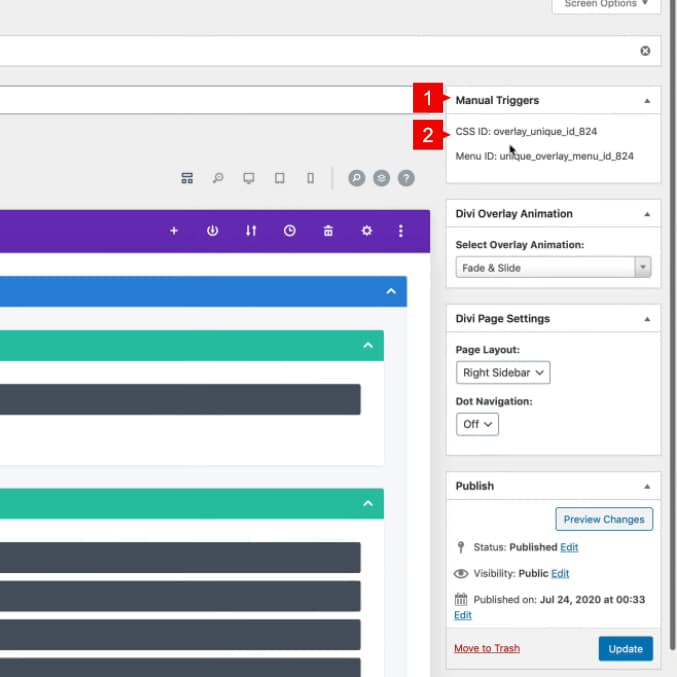Collapse the Manual Triggers panel
This screenshot has width=677, height=677.
point(646,101)
